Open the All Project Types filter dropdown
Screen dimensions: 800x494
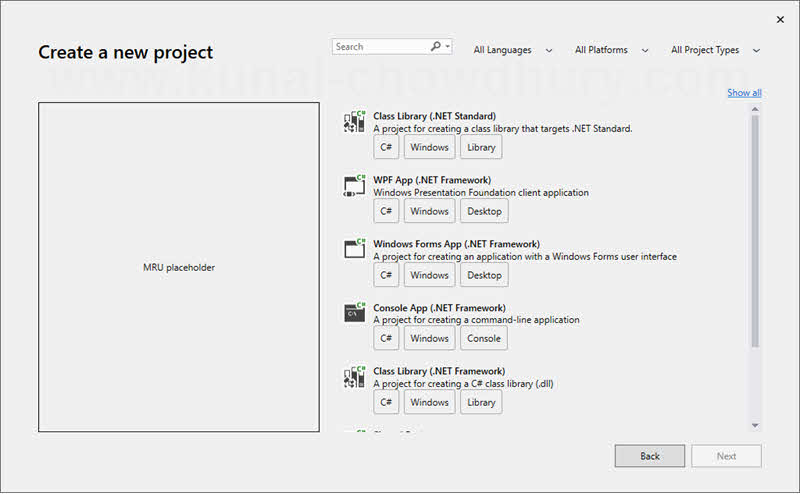[715, 50]
